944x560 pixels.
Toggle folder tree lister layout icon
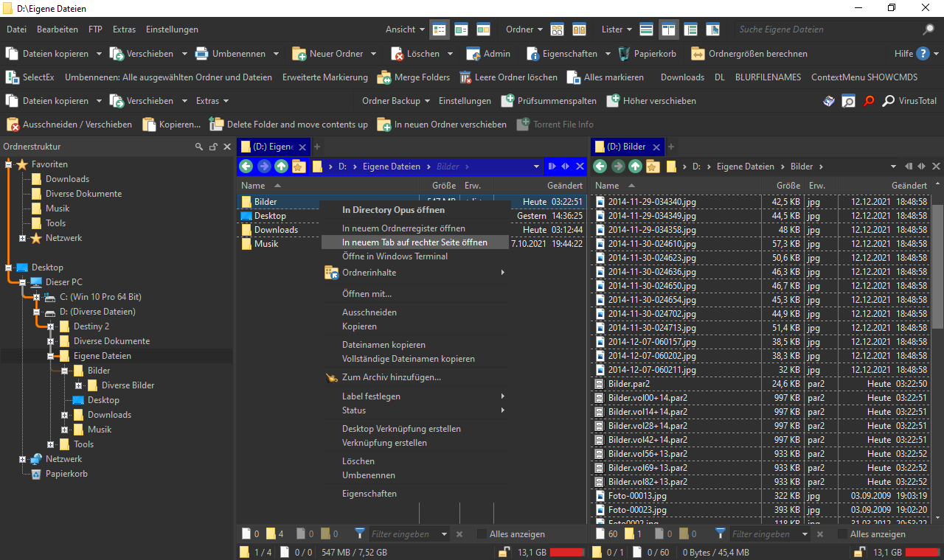click(691, 29)
